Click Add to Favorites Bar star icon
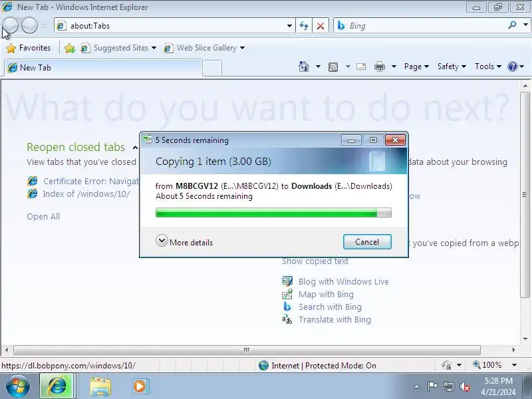Viewport: 532px width, 399px height. pos(70,48)
